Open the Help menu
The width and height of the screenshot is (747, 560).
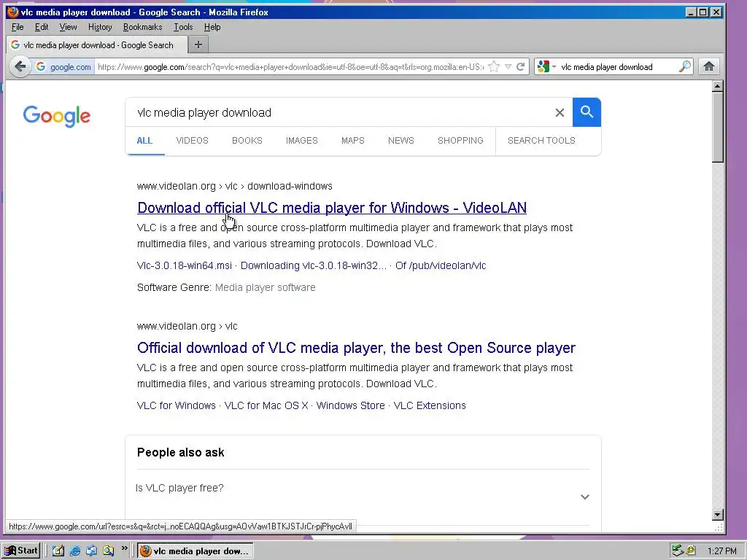coord(212,27)
